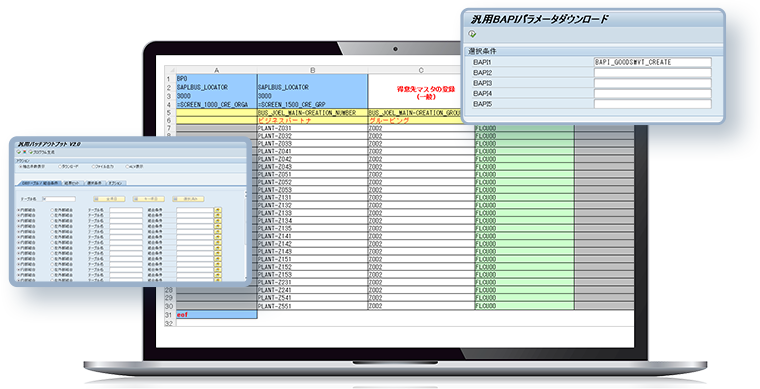The height and width of the screenshot is (389, 760).
Task: Select spreadsheet column header B
Action: pos(313,70)
